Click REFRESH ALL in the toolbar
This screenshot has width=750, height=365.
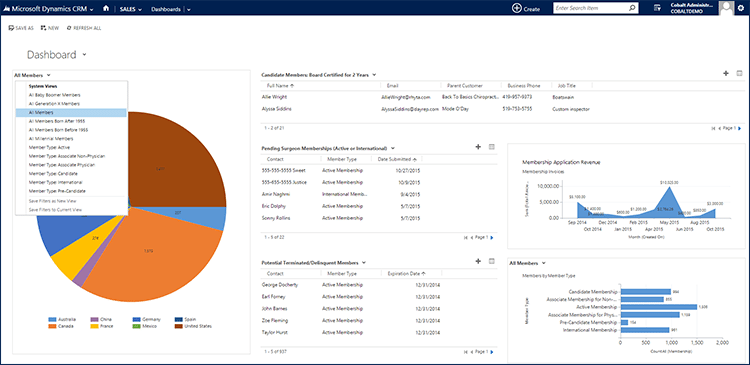tap(84, 28)
